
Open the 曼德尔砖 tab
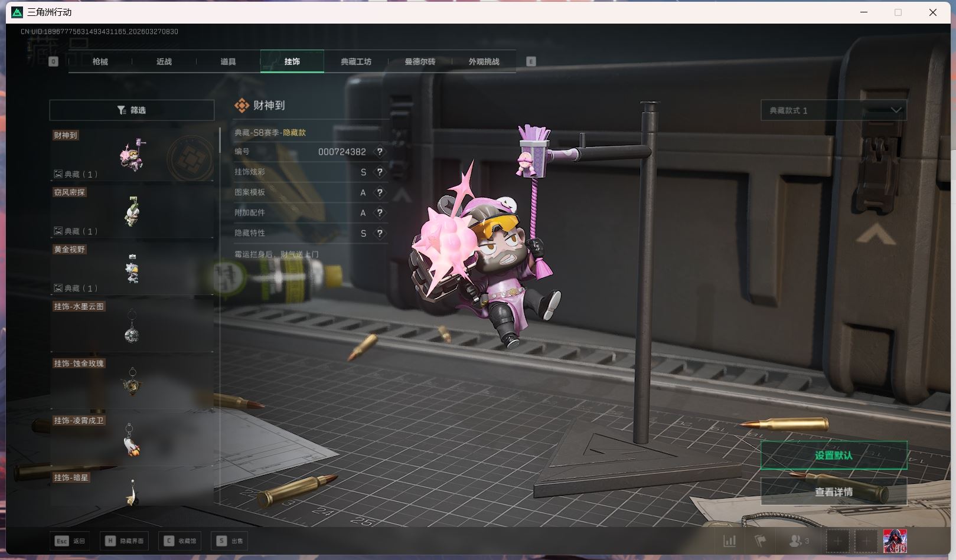pyautogui.click(x=420, y=61)
